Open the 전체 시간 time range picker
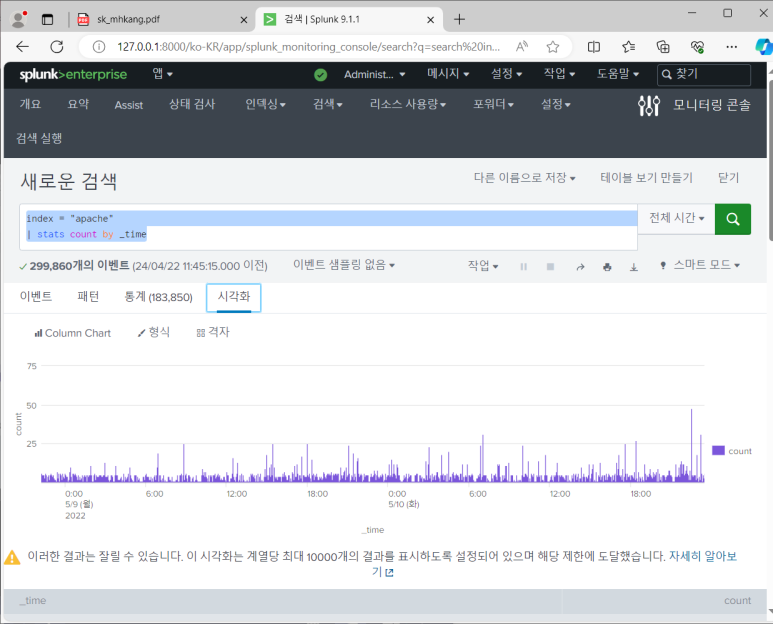The image size is (773, 624). click(x=676, y=218)
